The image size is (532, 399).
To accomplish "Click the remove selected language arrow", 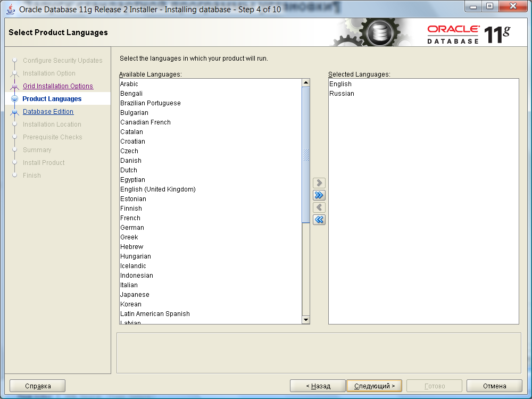I will (x=319, y=207).
